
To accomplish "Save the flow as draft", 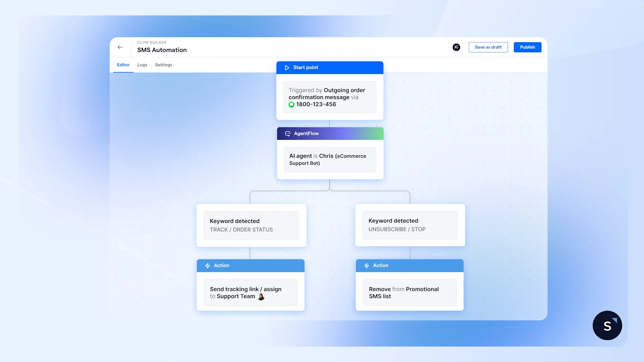I will pos(488,47).
